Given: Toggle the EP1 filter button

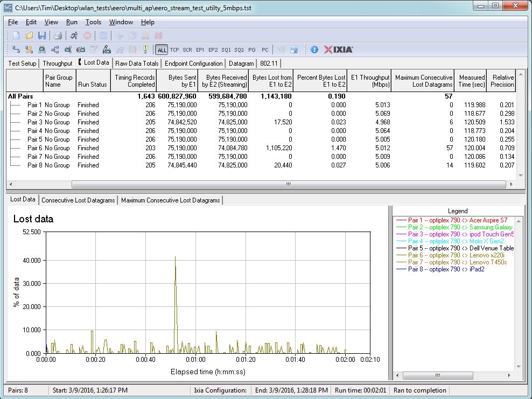Looking at the screenshot, I should click(x=200, y=50).
